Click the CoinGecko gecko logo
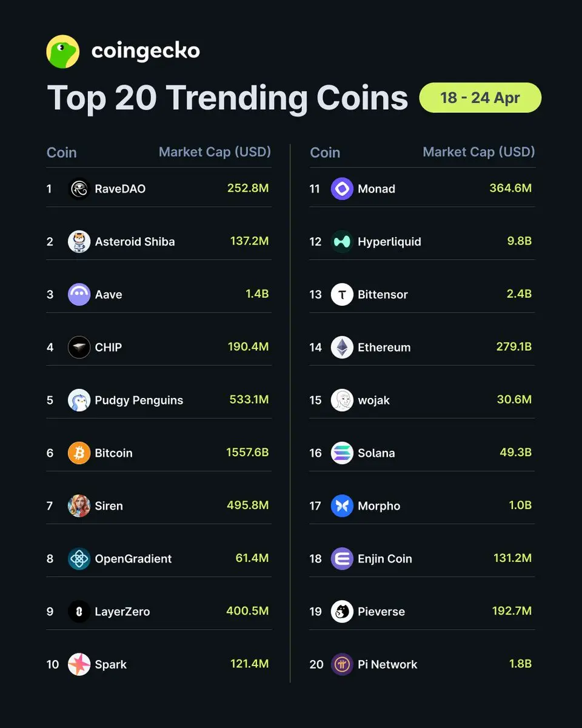The height and width of the screenshot is (728, 582). pos(63,52)
